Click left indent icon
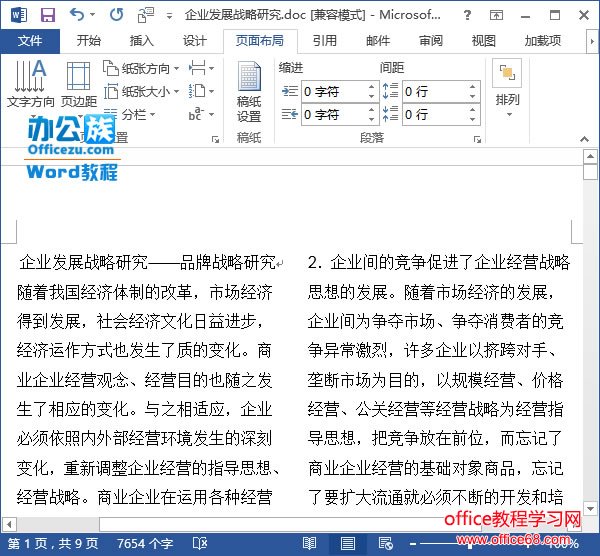Viewport: 600px width, 556px height. click(290, 91)
